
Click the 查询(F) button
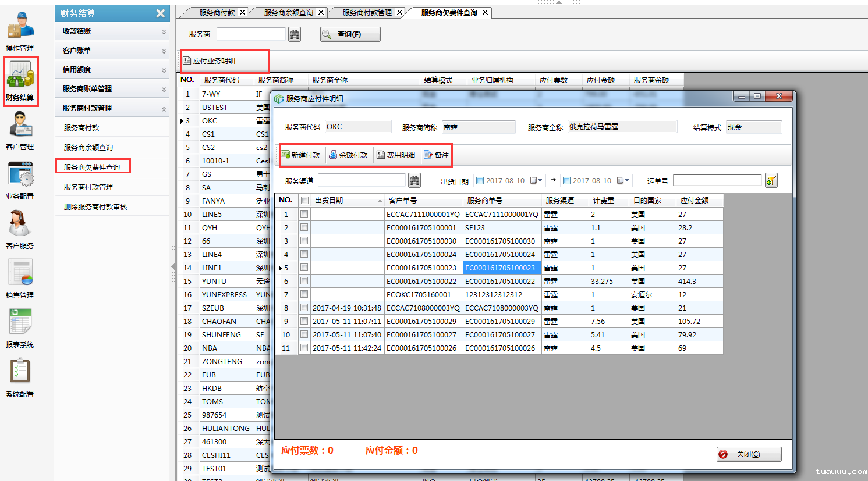pyautogui.click(x=349, y=34)
